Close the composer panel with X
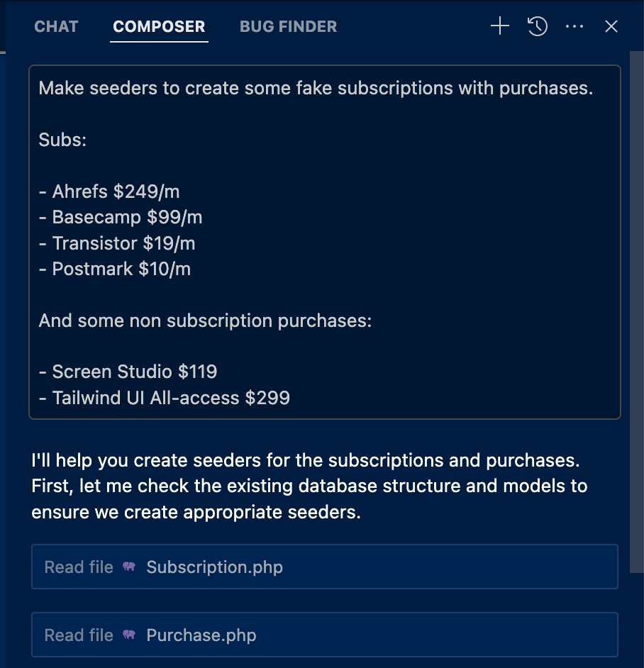 [x=611, y=27]
